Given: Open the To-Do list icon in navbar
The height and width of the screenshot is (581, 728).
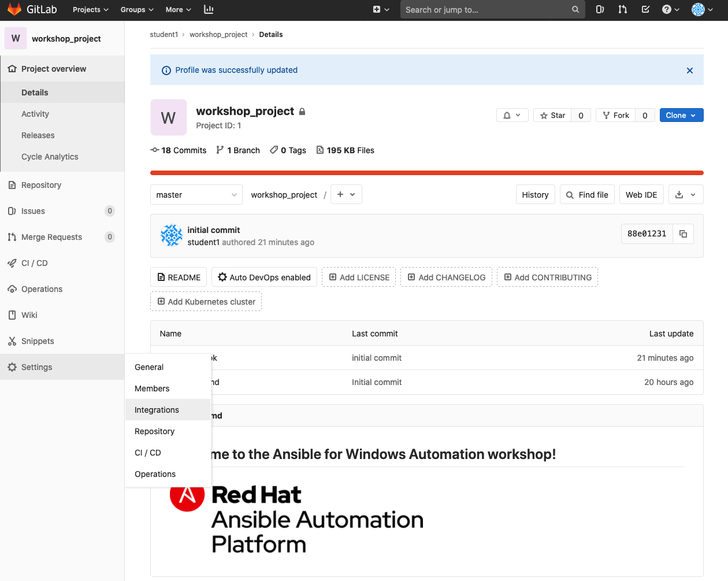Looking at the screenshot, I should click(x=645, y=10).
